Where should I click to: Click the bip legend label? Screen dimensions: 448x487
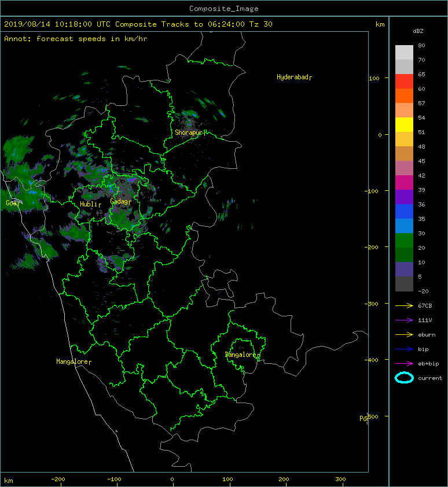[423, 349]
